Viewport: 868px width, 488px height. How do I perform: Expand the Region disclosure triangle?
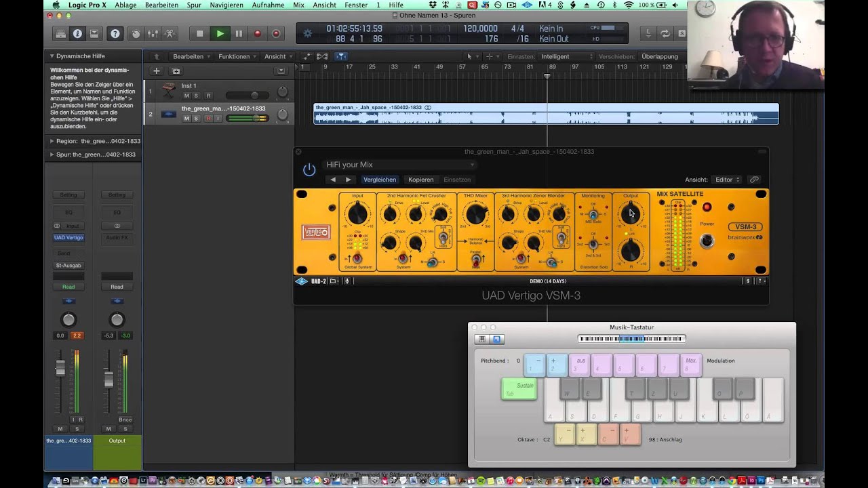pyautogui.click(x=52, y=141)
